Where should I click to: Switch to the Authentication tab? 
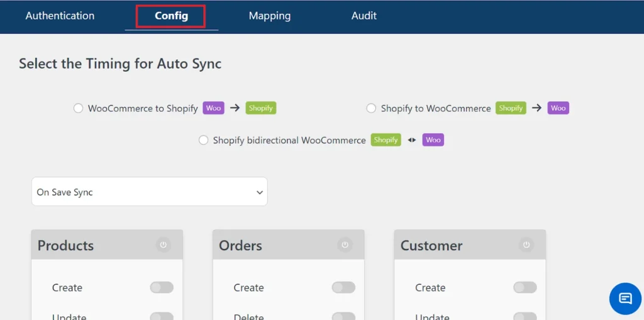(x=60, y=16)
